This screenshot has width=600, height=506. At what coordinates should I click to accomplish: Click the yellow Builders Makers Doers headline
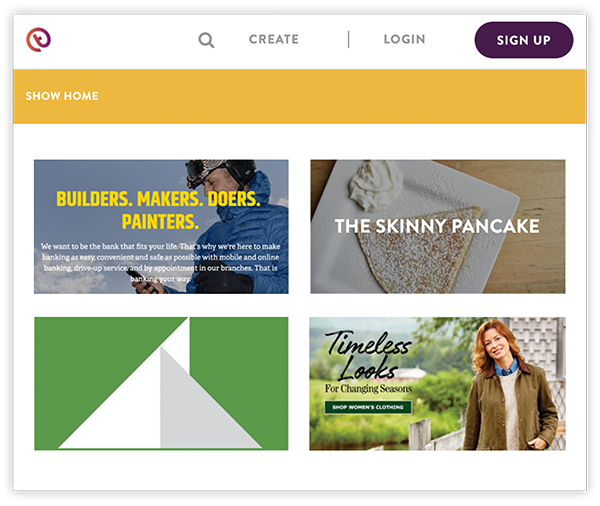coord(159,210)
